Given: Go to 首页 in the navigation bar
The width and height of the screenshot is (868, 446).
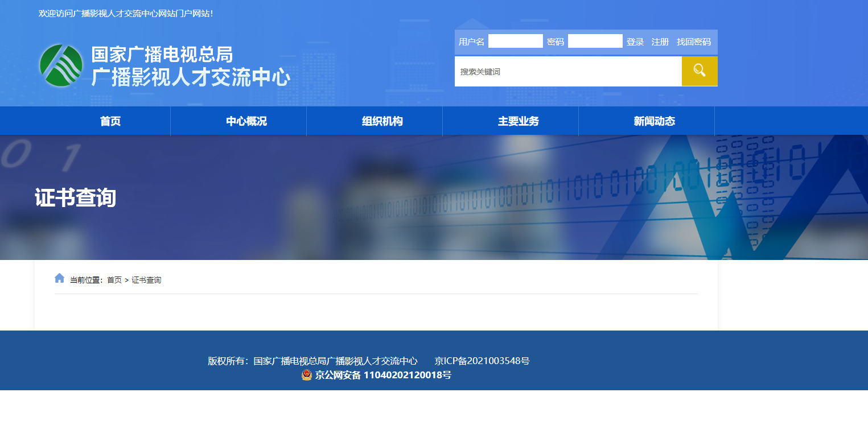Looking at the screenshot, I should (110, 121).
